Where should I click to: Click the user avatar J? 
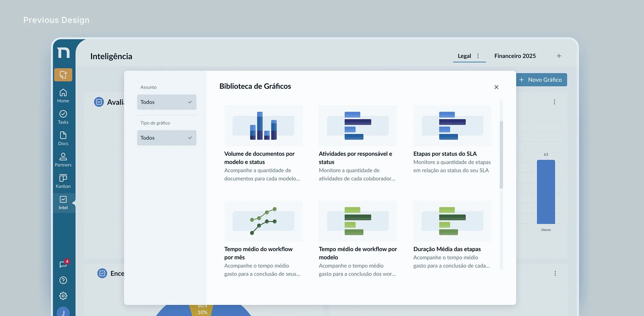tap(63, 312)
